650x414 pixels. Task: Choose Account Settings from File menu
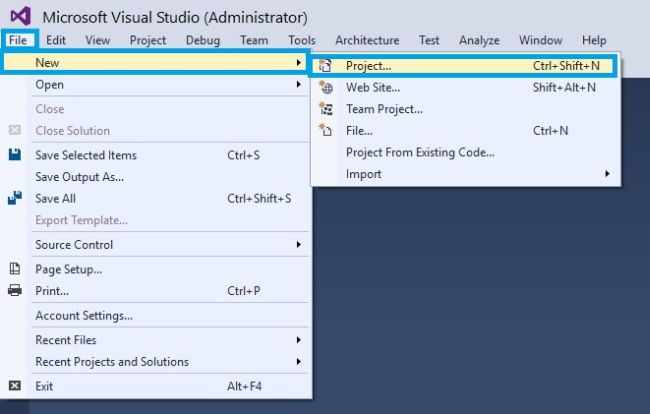(x=84, y=316)
